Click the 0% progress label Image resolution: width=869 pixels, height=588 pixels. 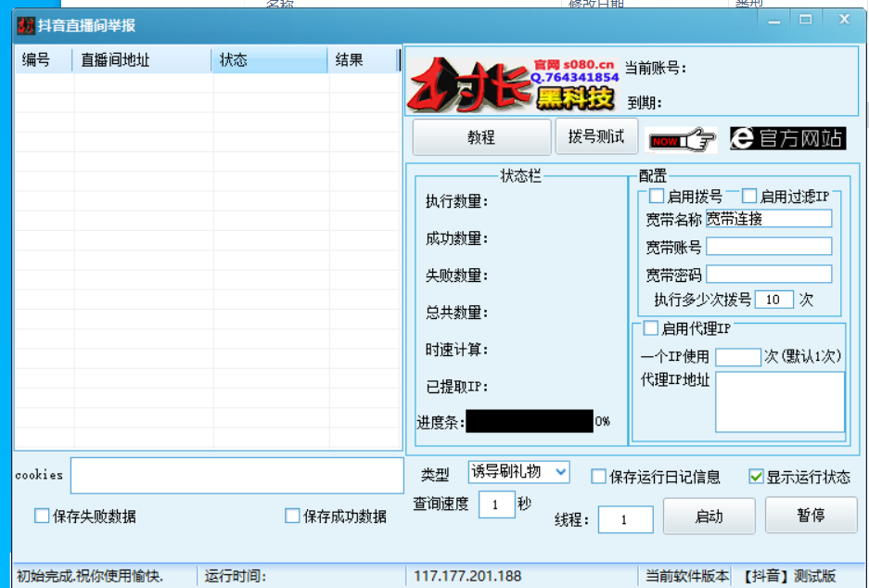603,422
